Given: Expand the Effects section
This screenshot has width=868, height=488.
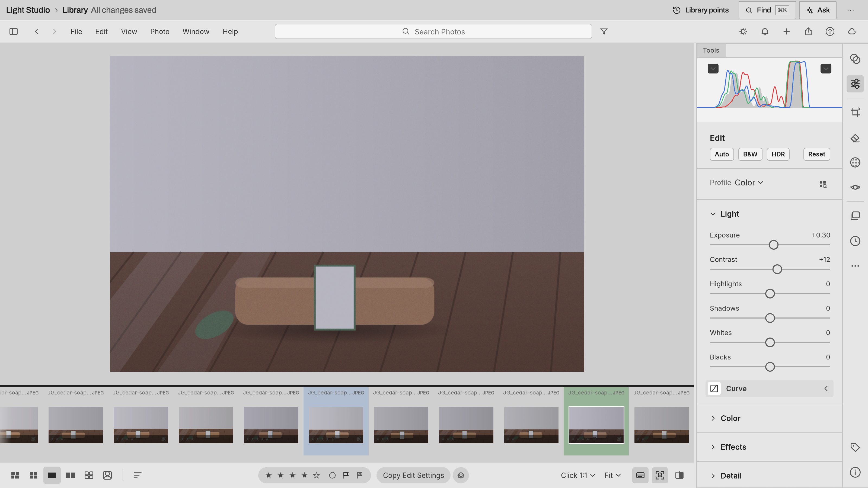Looking at the screenshot, I should (713, 447).
